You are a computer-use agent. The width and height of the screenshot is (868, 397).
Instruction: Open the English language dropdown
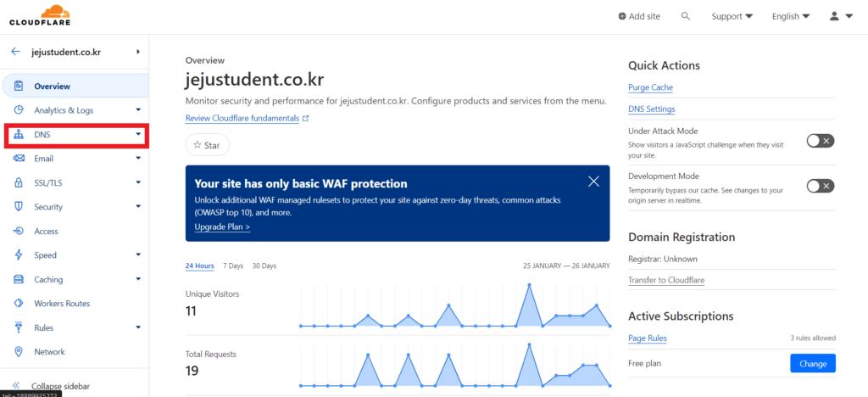791,16
